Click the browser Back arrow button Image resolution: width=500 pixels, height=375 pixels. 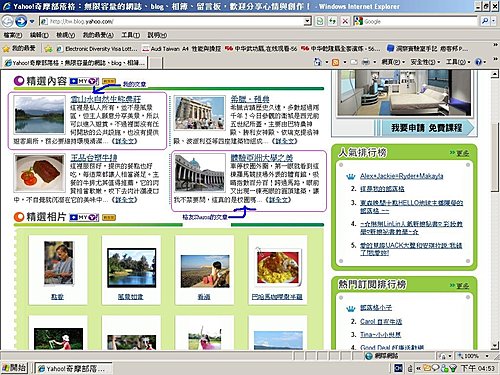point(7,22)
